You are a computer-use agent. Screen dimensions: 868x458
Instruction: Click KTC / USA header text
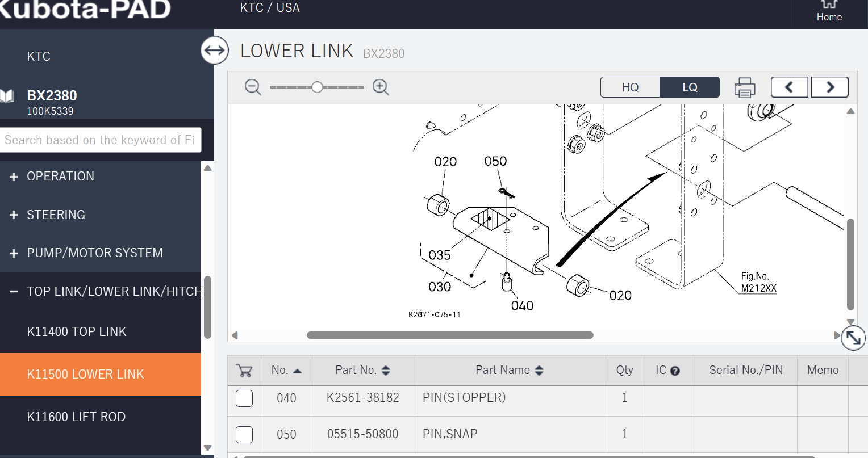270,7
